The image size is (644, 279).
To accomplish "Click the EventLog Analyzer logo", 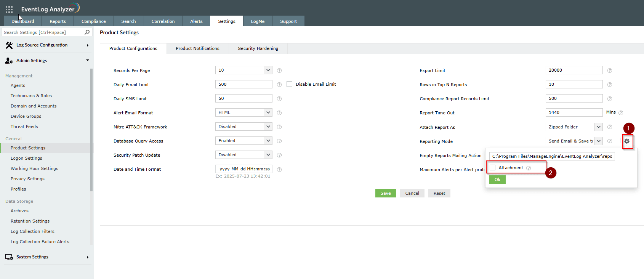I will pyautogui.click(x=50, y=8).
